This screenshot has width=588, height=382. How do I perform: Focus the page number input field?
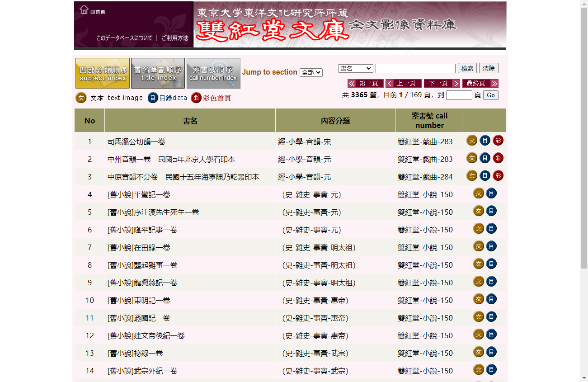pyautogui.click(x=459, y=95)
